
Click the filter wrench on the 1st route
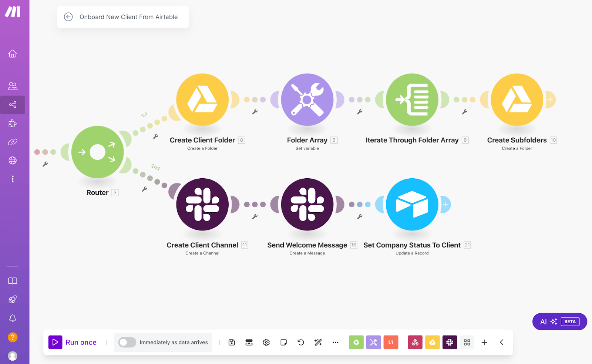(155, 137)
